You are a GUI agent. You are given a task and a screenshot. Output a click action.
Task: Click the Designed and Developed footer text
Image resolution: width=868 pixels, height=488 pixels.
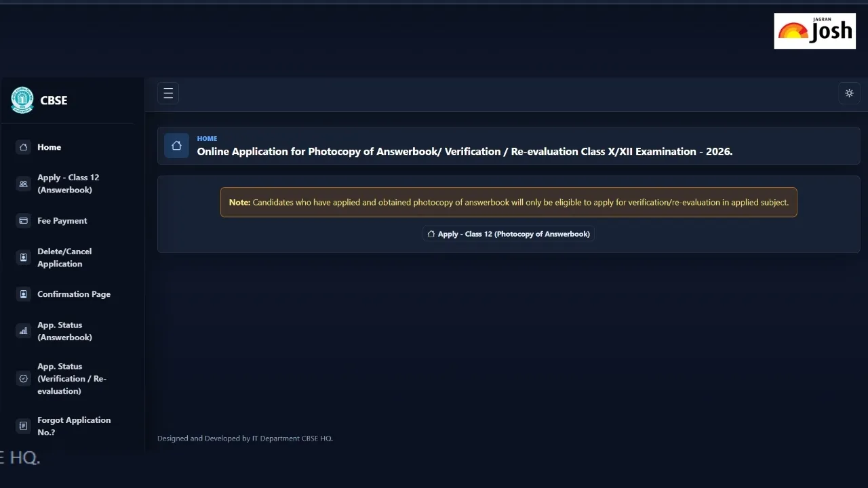245,439
